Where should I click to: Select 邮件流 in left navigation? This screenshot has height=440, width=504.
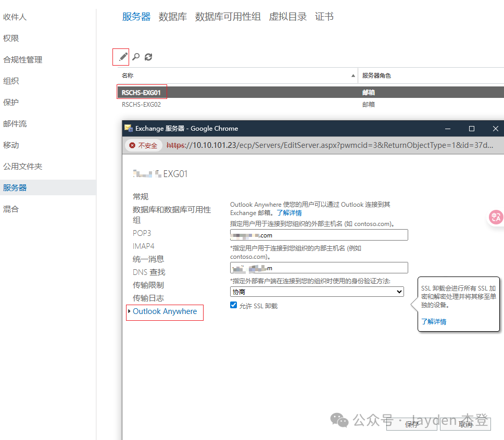[x=15, y=123]
